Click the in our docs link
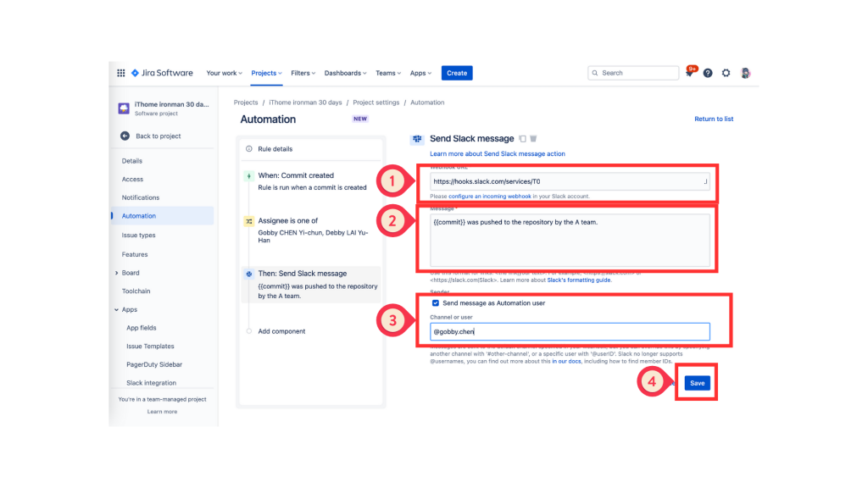868x488 pixels. point(566,361)
